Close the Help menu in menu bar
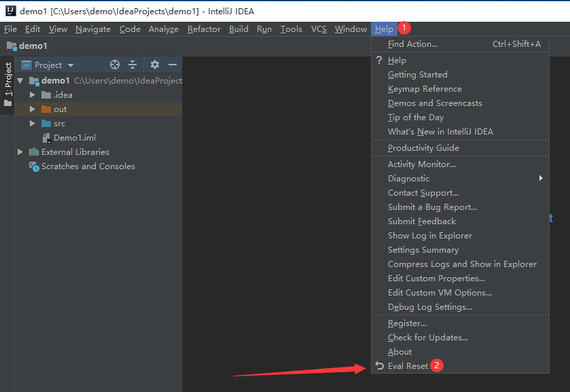Viewport: 570px width, 392px height. pyautogui.click(x=385, y=29)
